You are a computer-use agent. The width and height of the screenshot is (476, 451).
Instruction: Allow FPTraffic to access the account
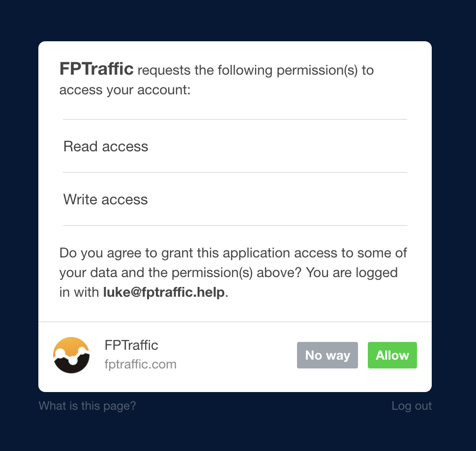[392, 355]
